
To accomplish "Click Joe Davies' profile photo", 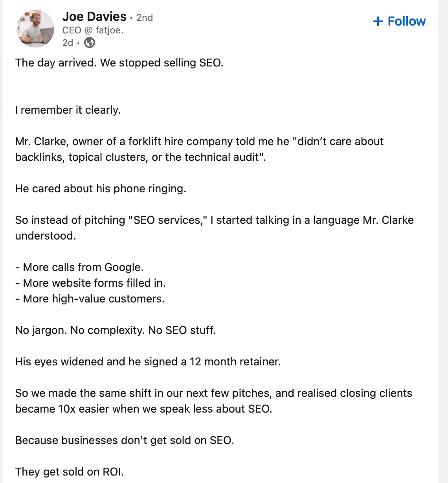I will click(35, 29).
